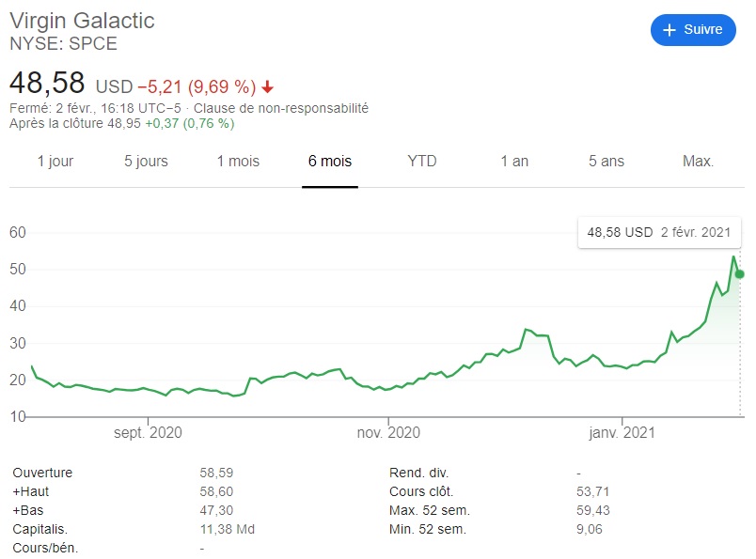Switch the chart to YTD
This screenshot has height=559, width=756.
pyautogui.click(x=422, y=162)
